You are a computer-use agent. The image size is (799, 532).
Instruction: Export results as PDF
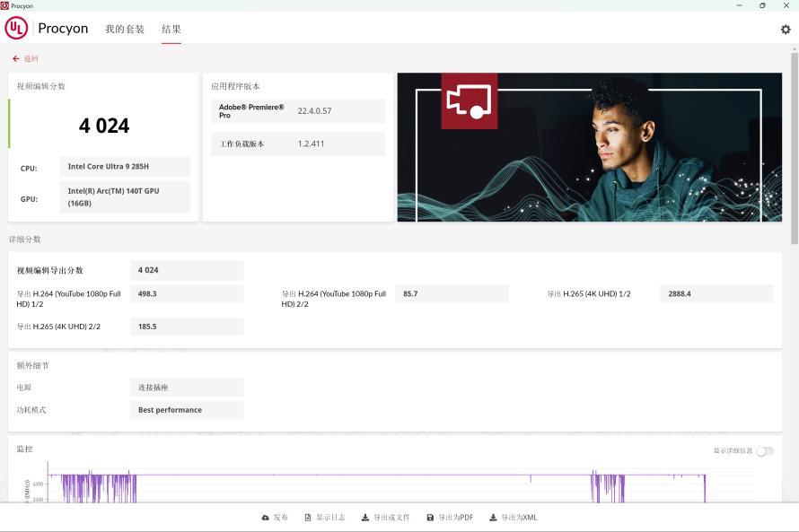tap(450, 518)
